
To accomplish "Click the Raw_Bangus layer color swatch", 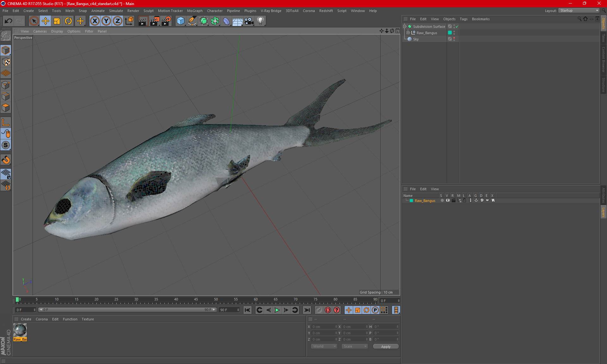I will 450,33.
